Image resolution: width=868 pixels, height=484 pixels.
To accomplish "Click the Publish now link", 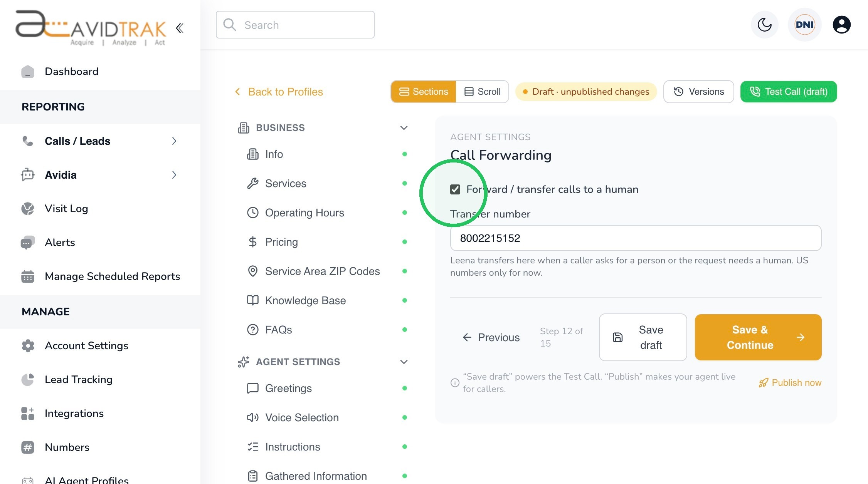I will tap(790, 383).
